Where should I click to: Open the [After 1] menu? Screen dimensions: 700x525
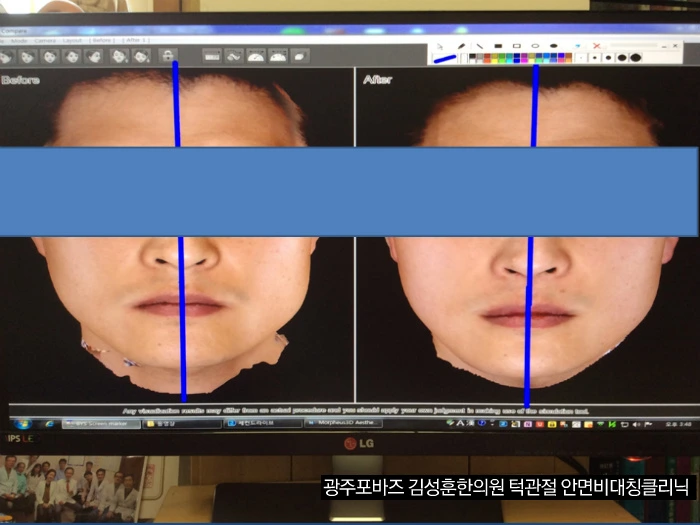tap(136, 40)
